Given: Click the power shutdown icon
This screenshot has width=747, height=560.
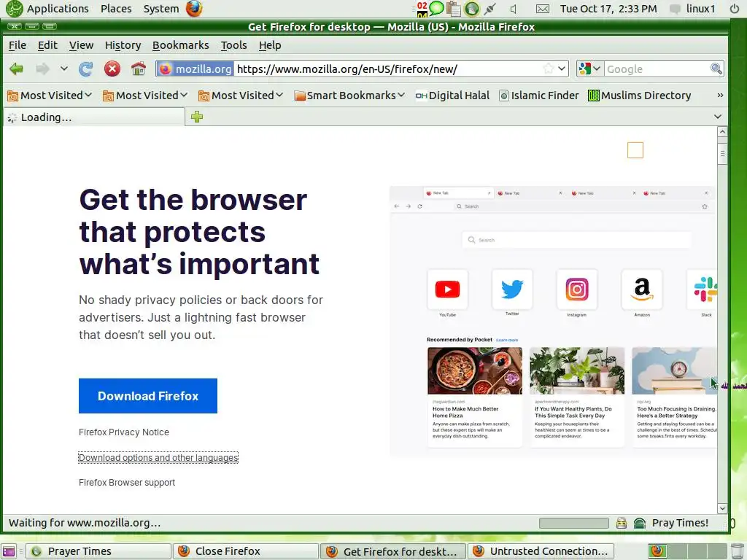Looking at the screenshot, I should point(735,9).
